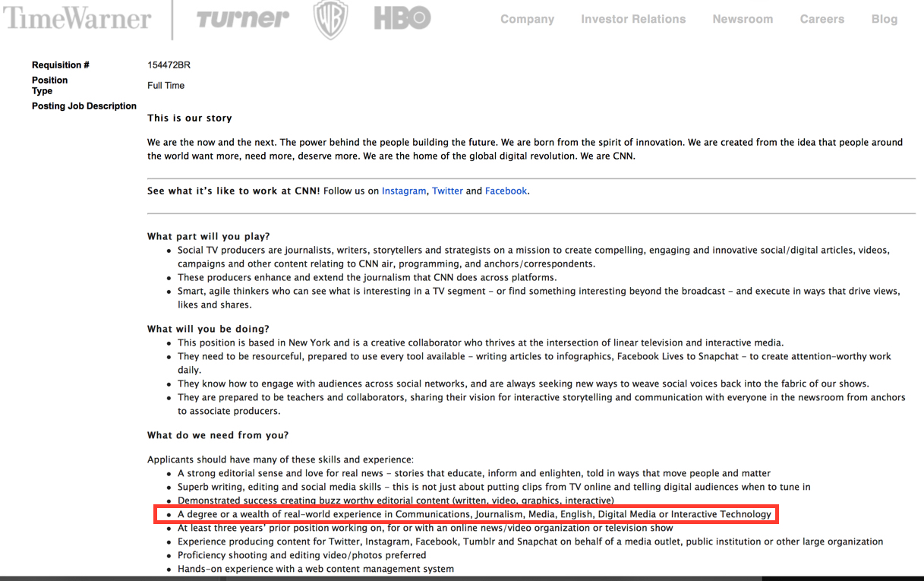Click the 'What do we need from you?' heading
Image resolution: width=924 pixels, height=581 pixels.
click(218, 436)
